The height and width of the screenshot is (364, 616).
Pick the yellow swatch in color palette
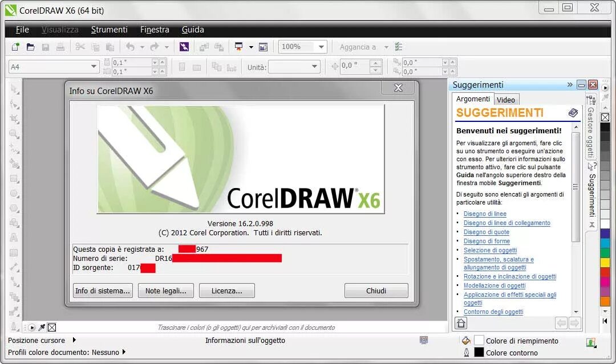(605, 263)
